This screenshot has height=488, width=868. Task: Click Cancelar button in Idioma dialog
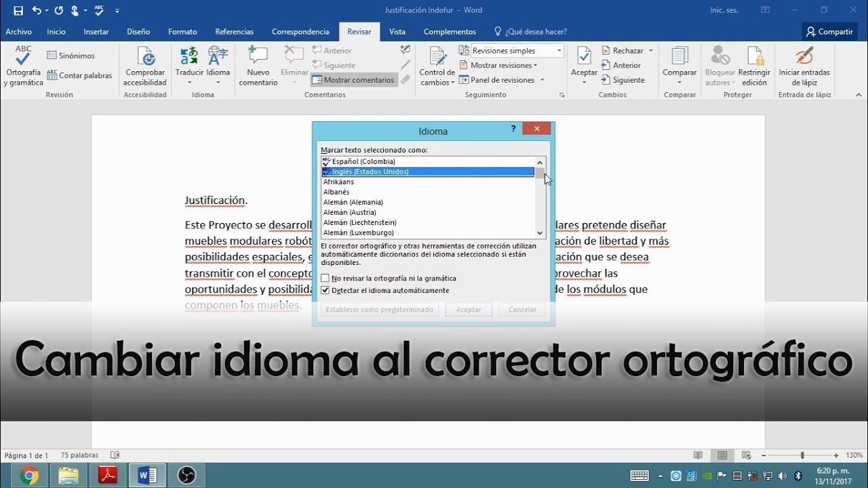(x=522, y=310)
